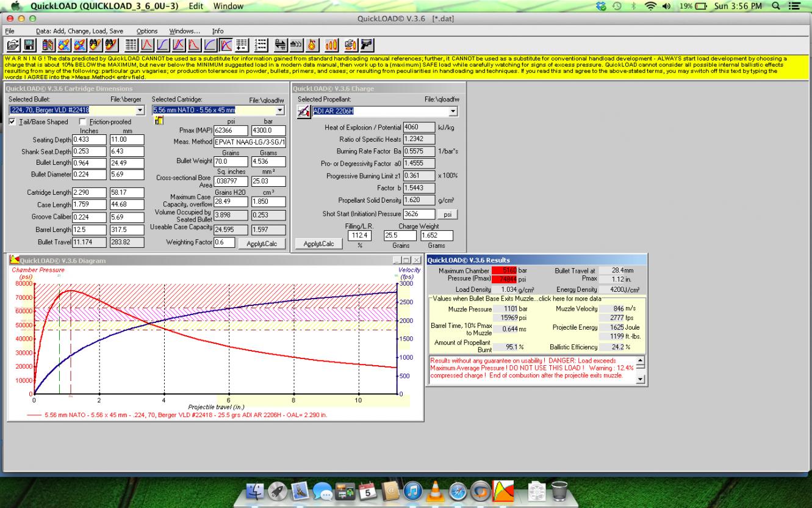The image size is (812, 508).
Task: Open VLC cone in the Dock
Action: 436,491
